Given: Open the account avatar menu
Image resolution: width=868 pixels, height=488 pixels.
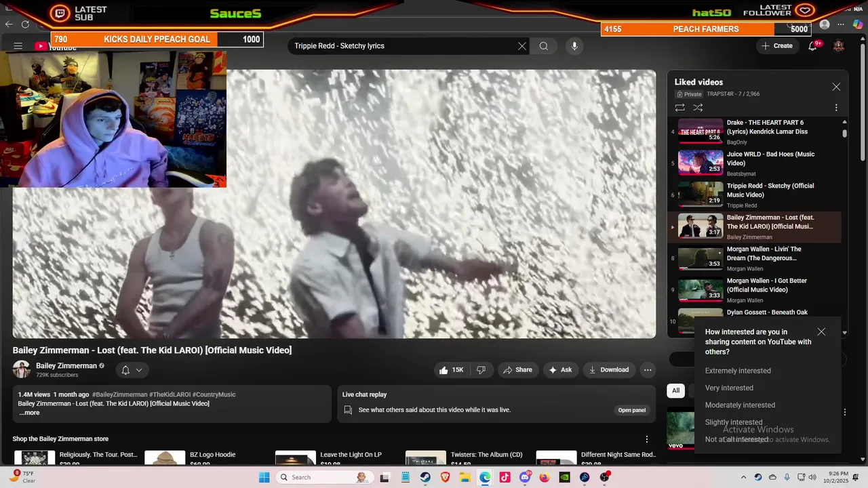Looking at the screenshot, I should point(839,46).
